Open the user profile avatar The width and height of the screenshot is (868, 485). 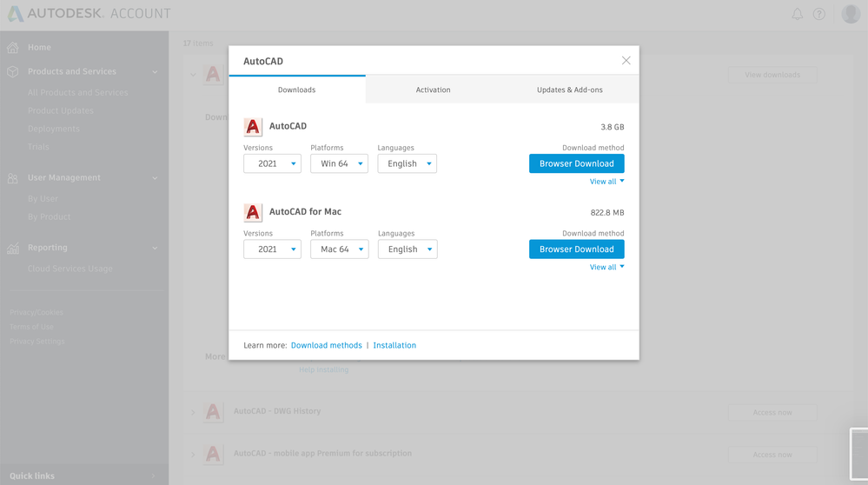(851, 14)
